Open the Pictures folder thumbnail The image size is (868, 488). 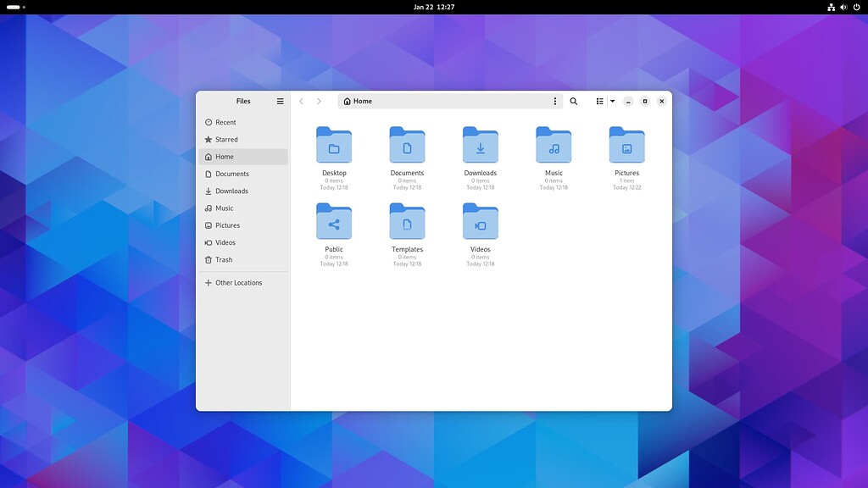pyautogui.click(x=626, y=144)
